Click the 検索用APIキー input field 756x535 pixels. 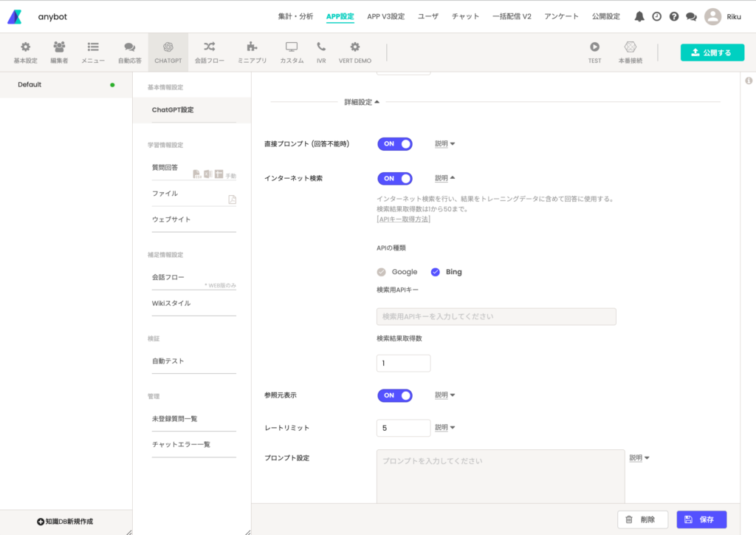point(496,316)
